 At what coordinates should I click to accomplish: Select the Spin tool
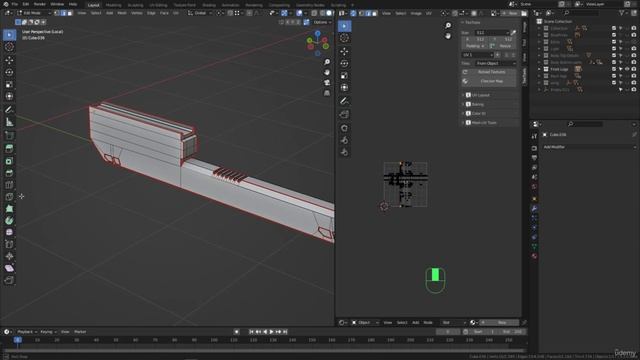pos(9,220)
